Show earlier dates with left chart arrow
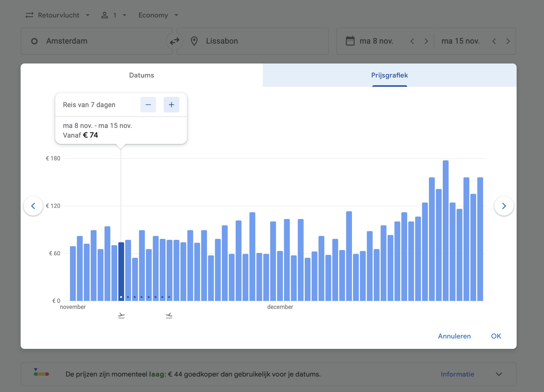Image resolution: width=544 pixels, height=392 pixels. 33,206
